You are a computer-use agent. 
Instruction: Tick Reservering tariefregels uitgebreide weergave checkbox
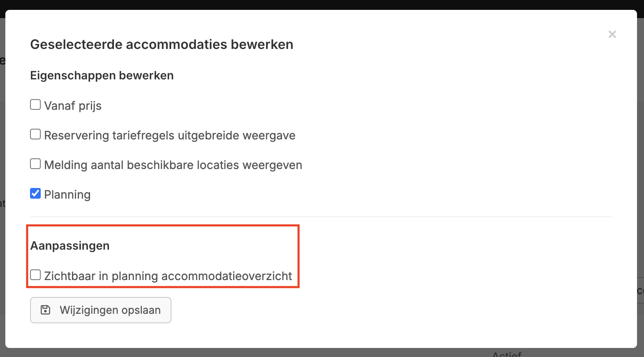coord(35,134)
